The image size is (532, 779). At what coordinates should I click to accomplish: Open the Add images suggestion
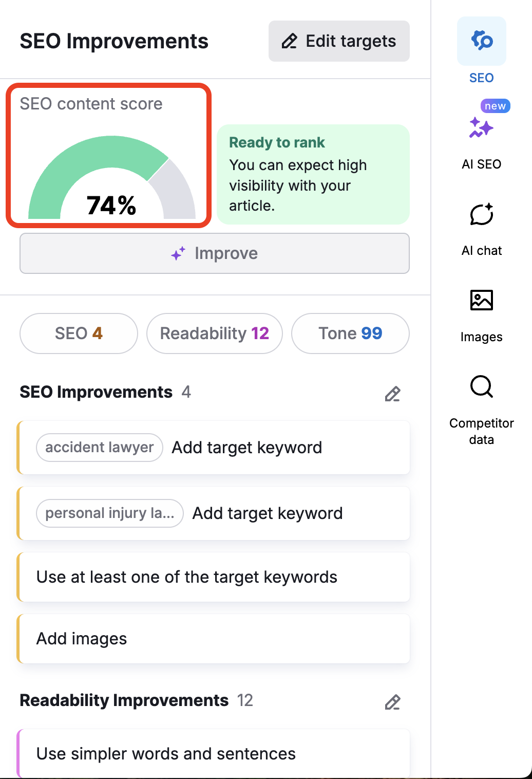click(214, 639)
